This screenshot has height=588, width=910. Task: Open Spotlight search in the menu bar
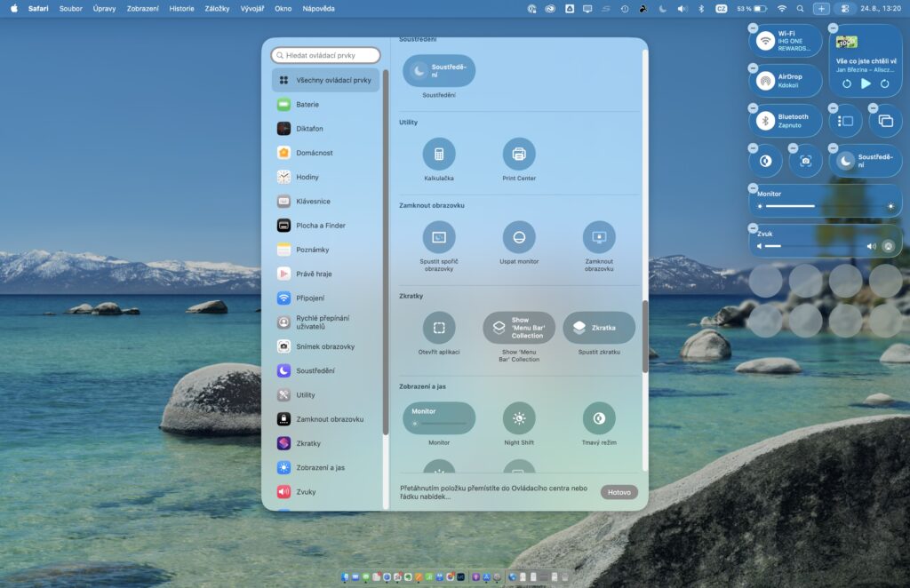801,9
